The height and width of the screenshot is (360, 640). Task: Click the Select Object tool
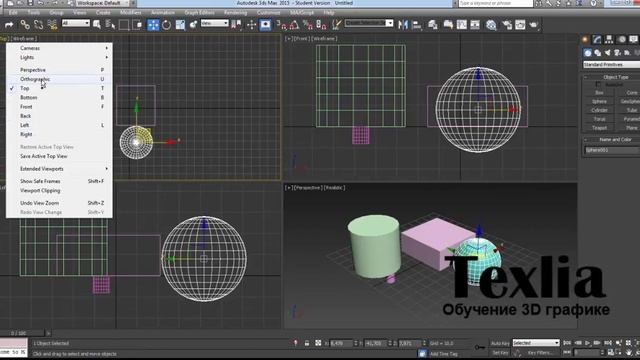pyautogui.click(x=97, y=25)
